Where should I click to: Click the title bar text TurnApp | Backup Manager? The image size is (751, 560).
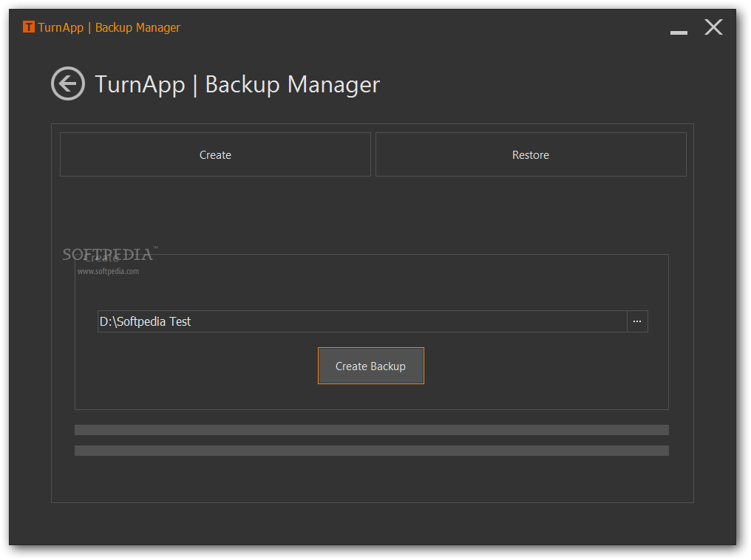109,28
